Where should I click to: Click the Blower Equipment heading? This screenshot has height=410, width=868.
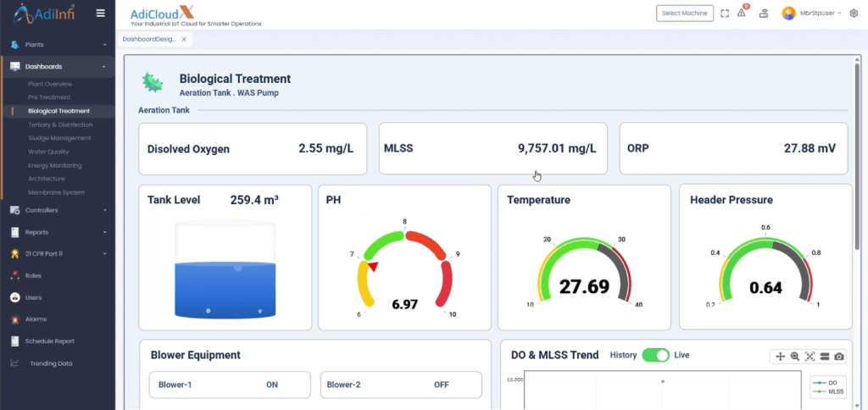click(196, 355)
